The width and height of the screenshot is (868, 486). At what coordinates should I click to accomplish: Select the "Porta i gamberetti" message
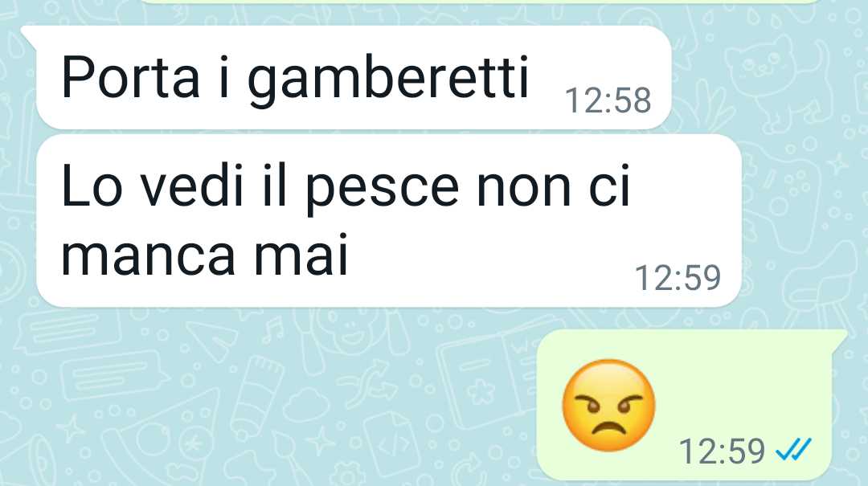pos(354,77)
